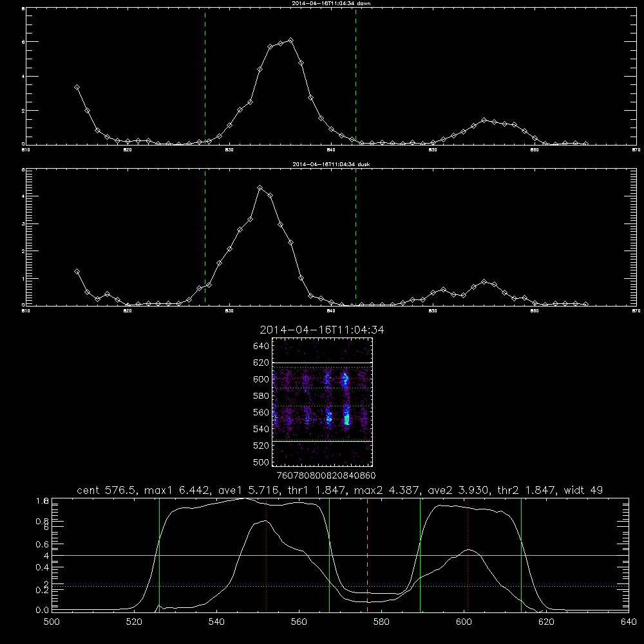
Task: Open the colored spectral image thumbnail
Action: pos(322,402)
